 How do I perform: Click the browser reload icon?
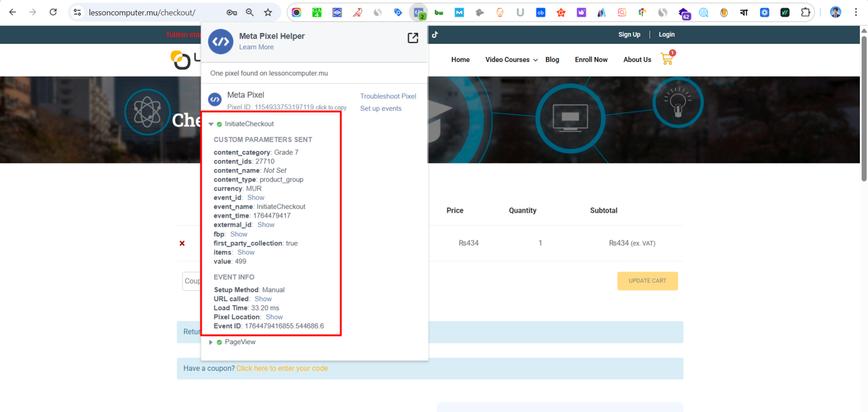coord(53,12)
